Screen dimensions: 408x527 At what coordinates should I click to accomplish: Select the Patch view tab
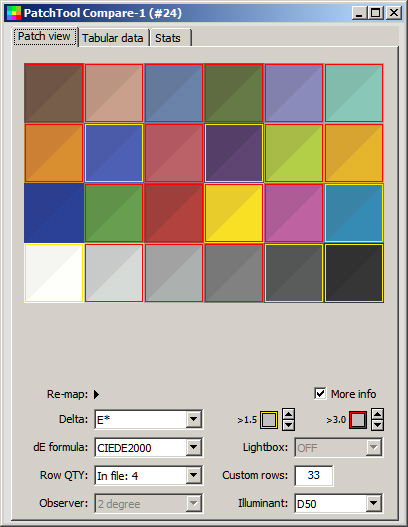[x=44, y=36]
